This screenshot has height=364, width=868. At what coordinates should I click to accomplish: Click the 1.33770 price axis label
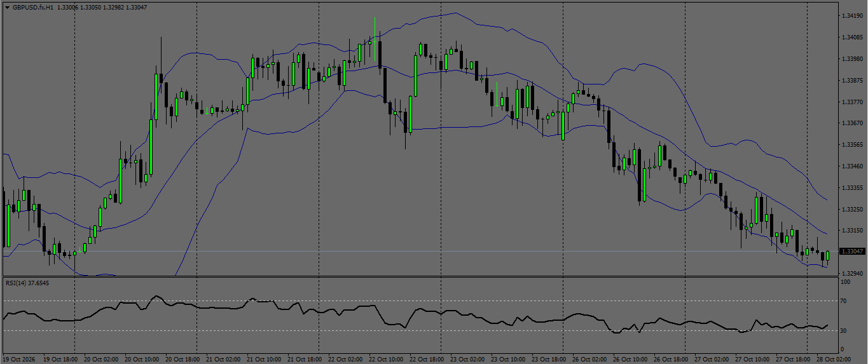click(x=851, y=102)
